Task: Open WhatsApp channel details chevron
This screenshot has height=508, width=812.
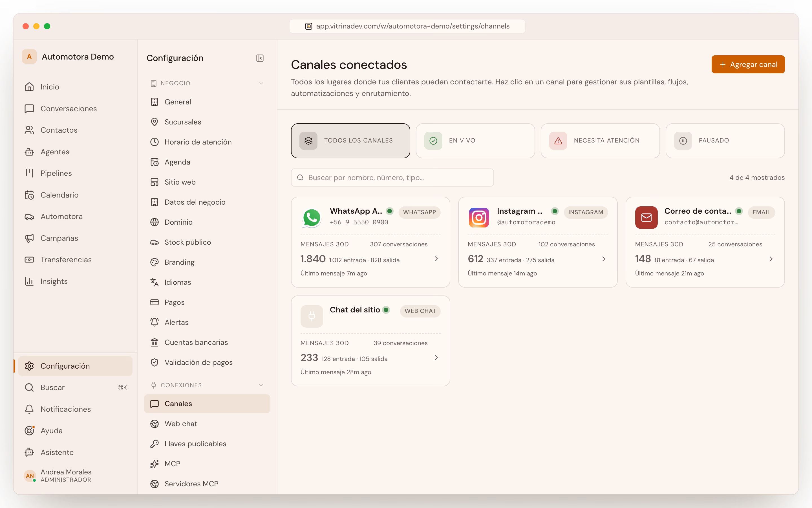Action: (x=436, y=259)
